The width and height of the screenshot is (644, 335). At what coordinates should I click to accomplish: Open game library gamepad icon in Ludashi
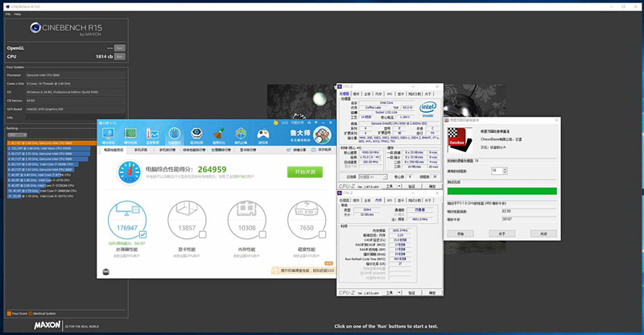(263, 135)
